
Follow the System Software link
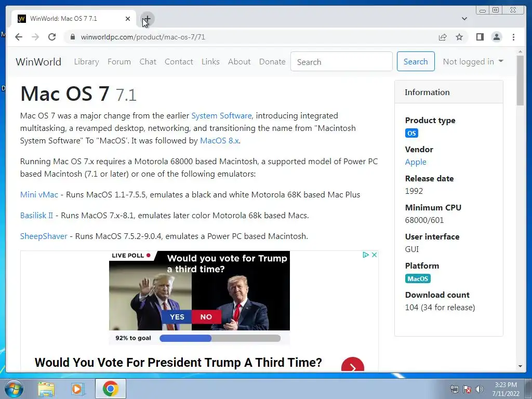221,116
